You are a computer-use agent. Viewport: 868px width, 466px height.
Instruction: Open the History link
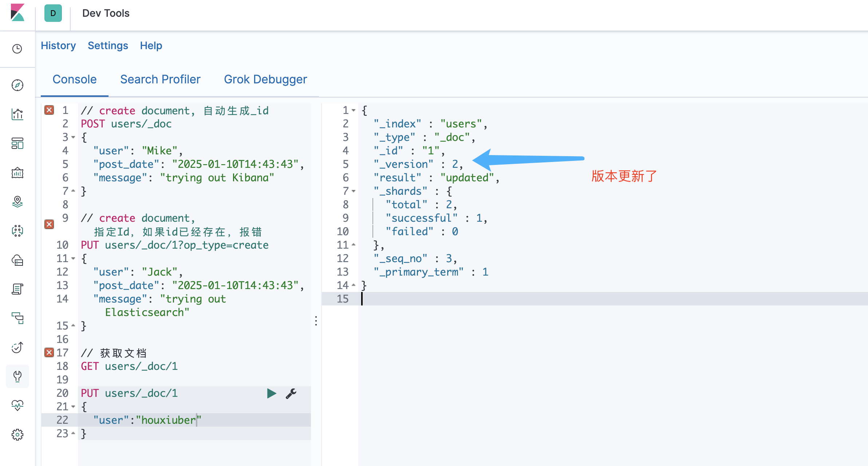(58, 46)
